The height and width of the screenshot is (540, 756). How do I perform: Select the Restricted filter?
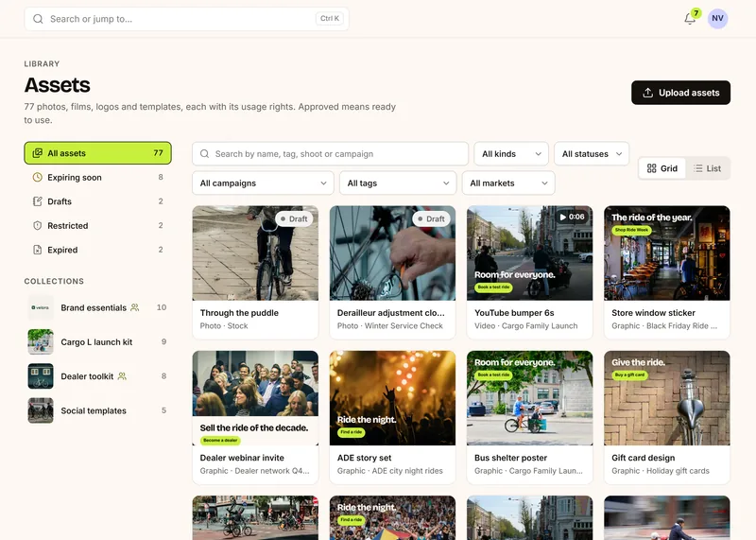[x=98, y=225]
